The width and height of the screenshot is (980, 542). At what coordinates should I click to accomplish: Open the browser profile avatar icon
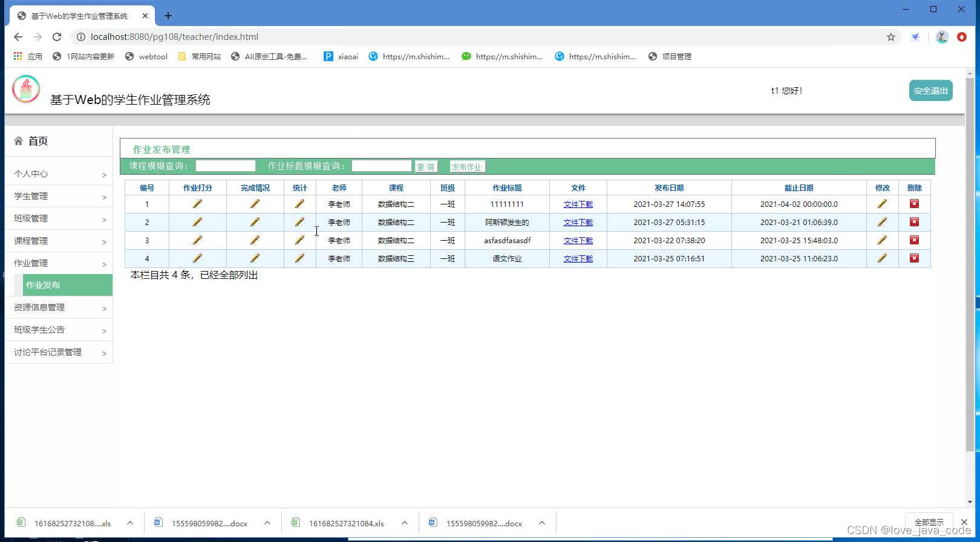click(942, 37)
